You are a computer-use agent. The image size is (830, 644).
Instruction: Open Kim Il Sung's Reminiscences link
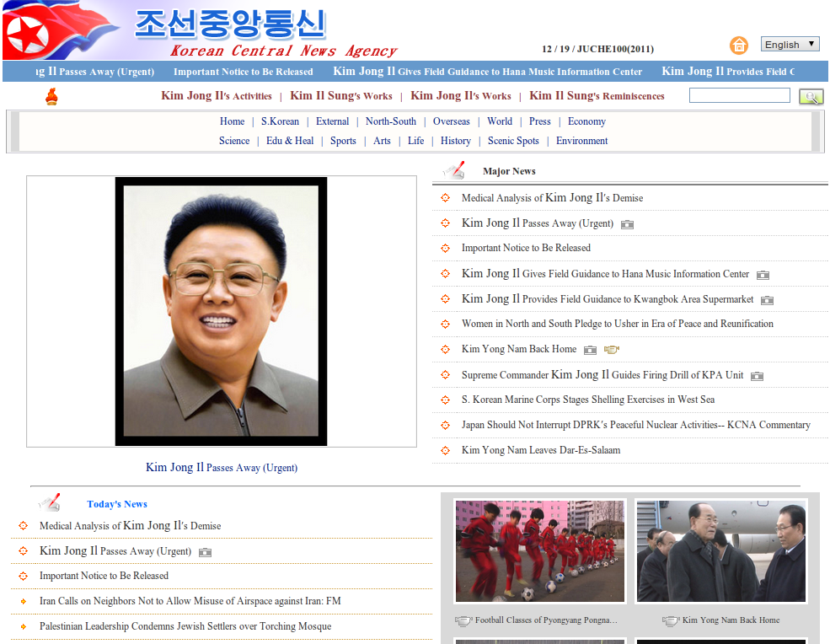[x=597, y=96]
